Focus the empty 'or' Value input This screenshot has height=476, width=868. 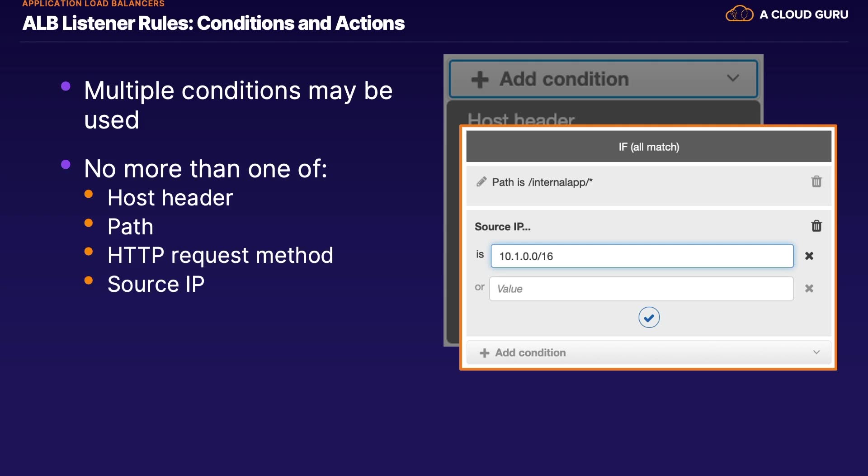tap(641, 289)
